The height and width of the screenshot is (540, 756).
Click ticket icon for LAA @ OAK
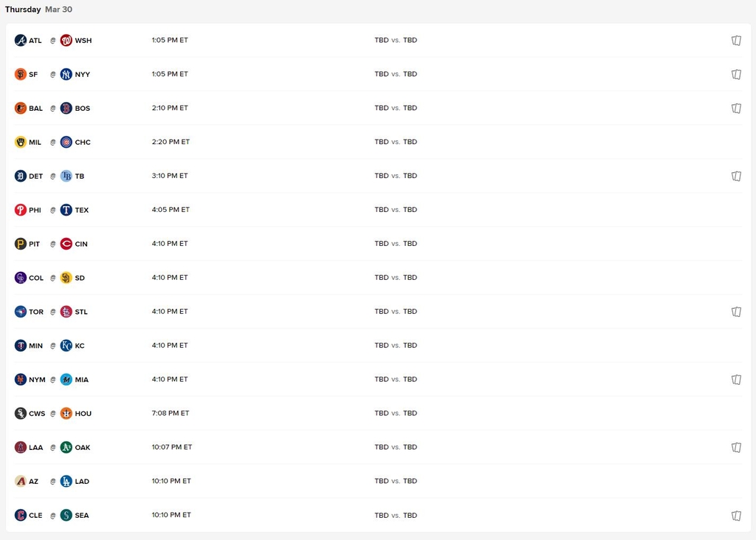point(736,448)
